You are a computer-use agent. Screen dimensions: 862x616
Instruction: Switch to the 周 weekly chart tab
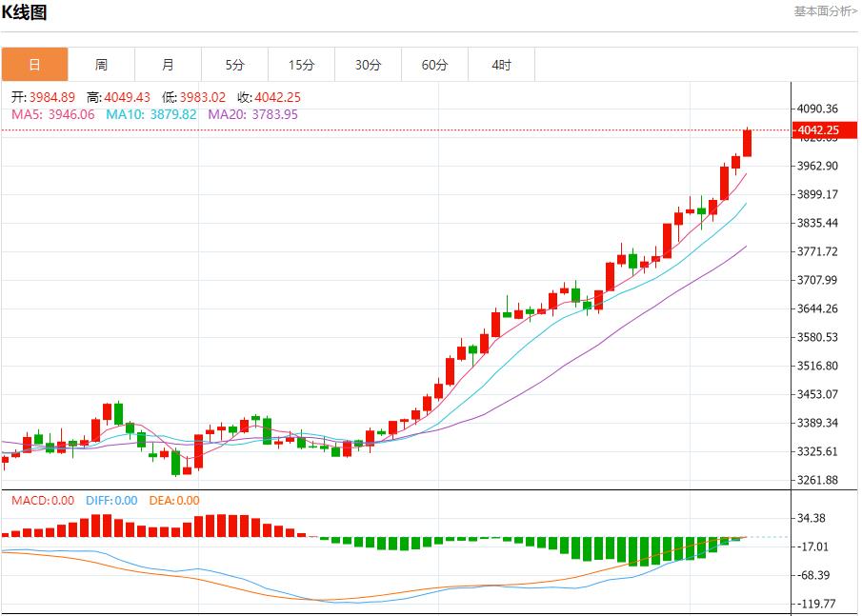101,64
